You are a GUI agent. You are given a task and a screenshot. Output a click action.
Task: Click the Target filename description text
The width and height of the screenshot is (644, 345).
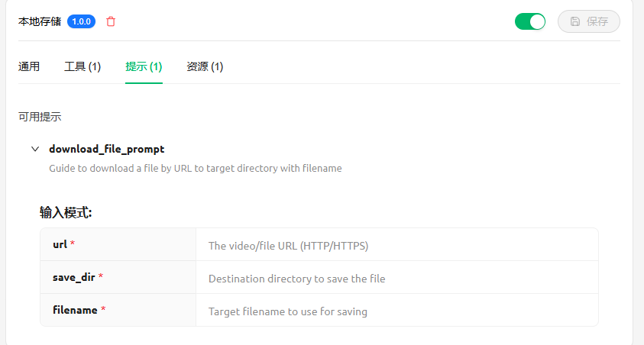pyautogui.click(x=288, y=311)
